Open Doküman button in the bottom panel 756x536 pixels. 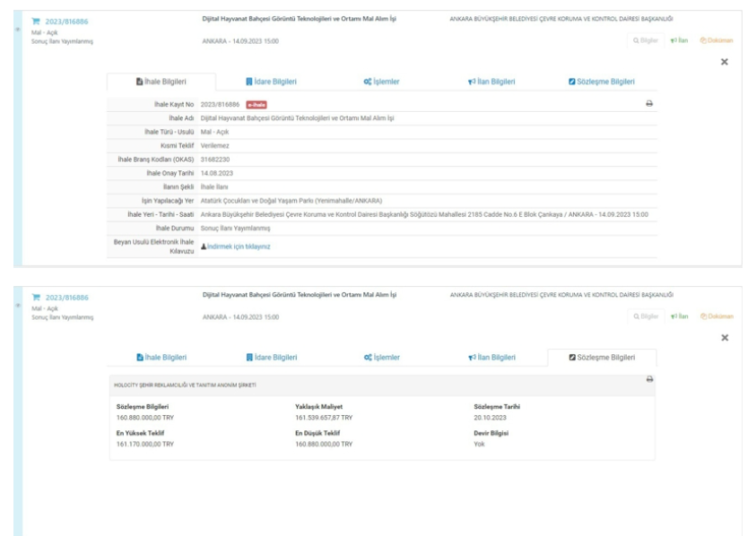point(716,316)
